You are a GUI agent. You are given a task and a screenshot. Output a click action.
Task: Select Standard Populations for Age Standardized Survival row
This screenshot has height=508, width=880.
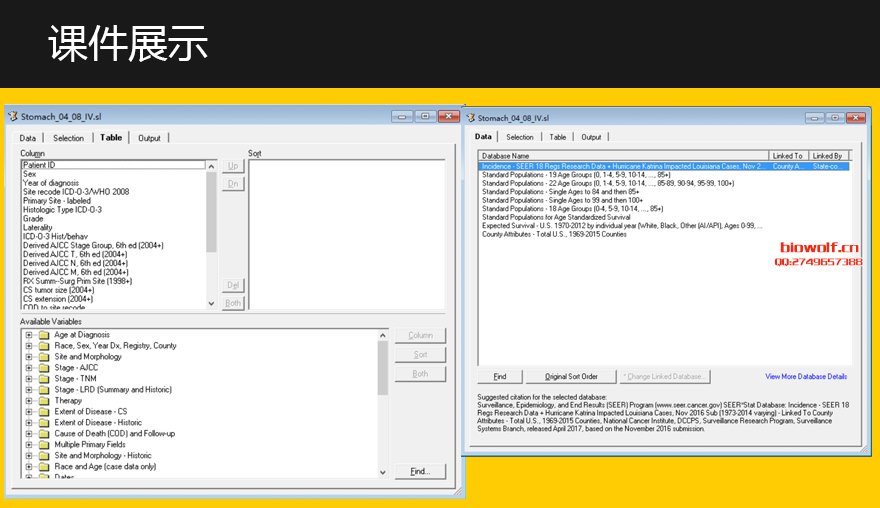coord(664,217)
